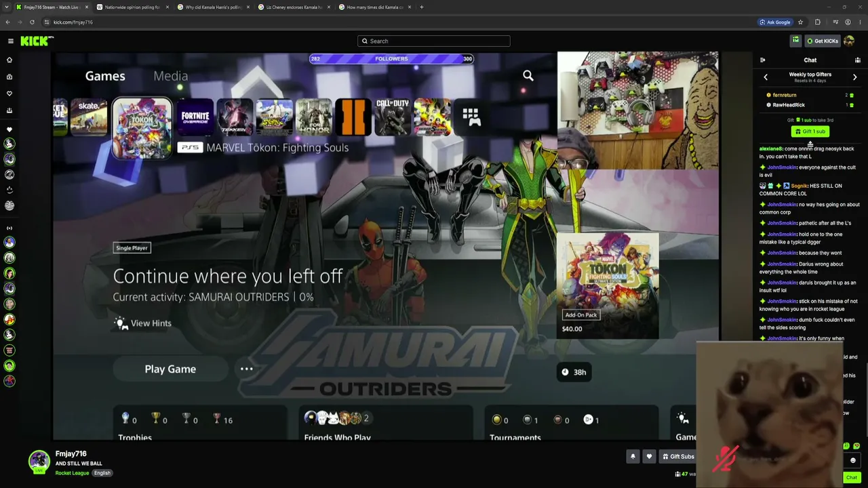Click View Hints in the stream
Image resolution: width=868 pixels, height=488 pixels.
coord(143,323)
